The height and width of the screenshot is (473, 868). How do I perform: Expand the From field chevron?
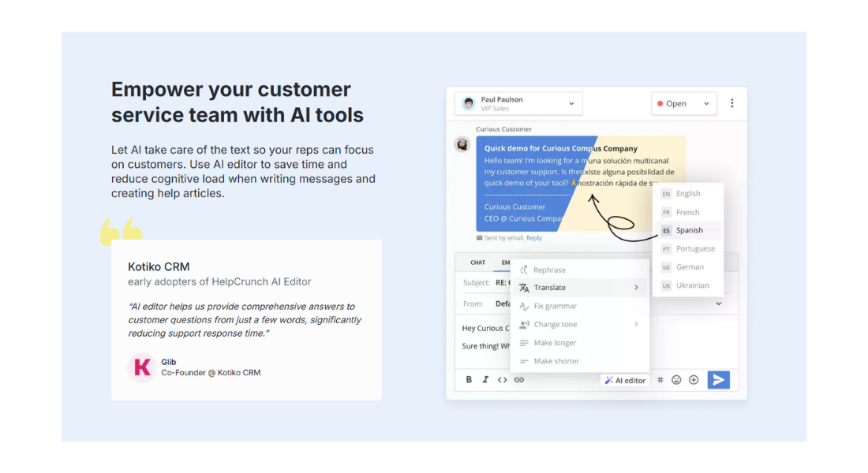pyautogui.click(x=718, y=304)
